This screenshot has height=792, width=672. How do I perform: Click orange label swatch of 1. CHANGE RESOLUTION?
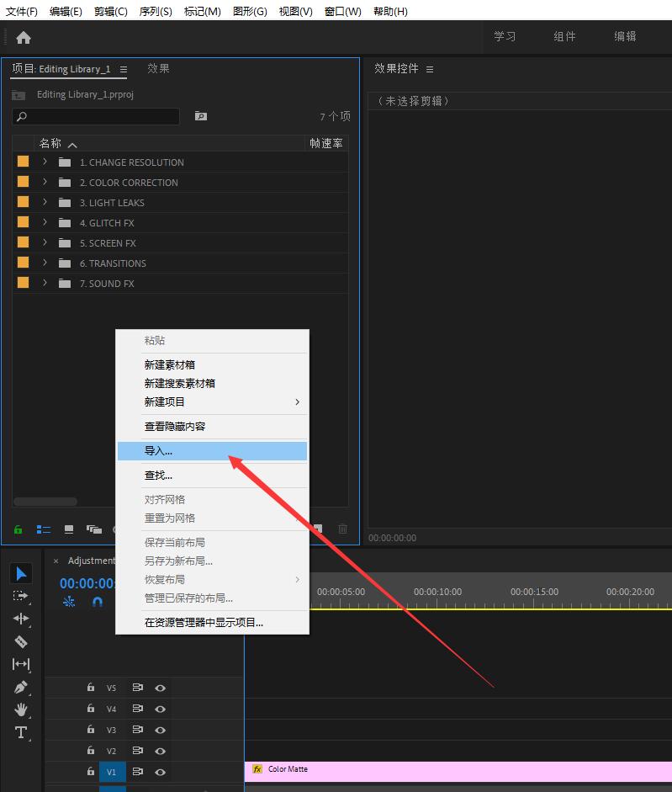click(24, 162)
